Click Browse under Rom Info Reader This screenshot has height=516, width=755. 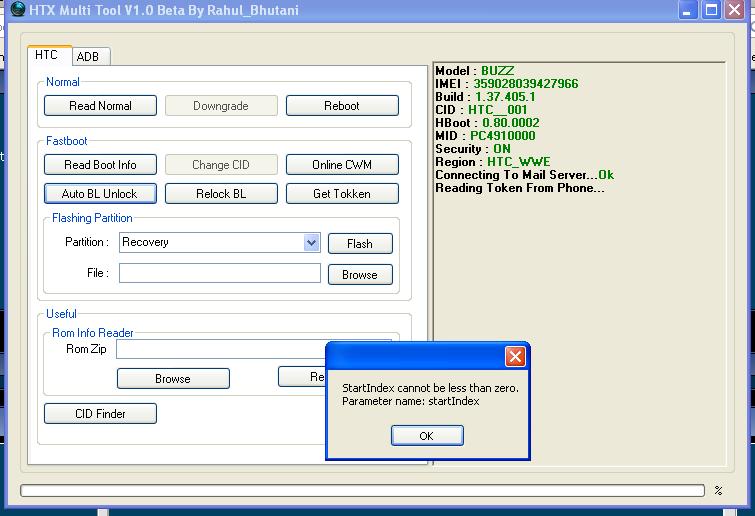(x=173, y=378)
